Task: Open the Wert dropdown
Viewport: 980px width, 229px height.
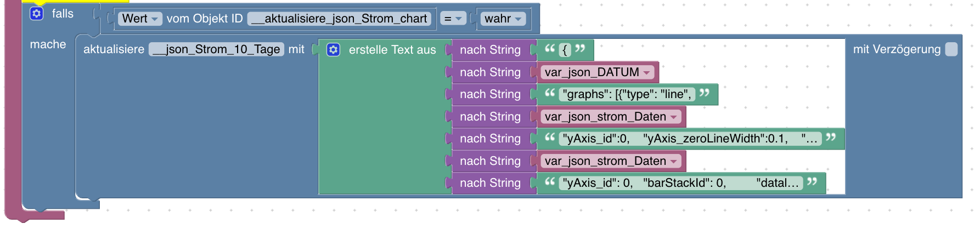Action: point(140,19)
